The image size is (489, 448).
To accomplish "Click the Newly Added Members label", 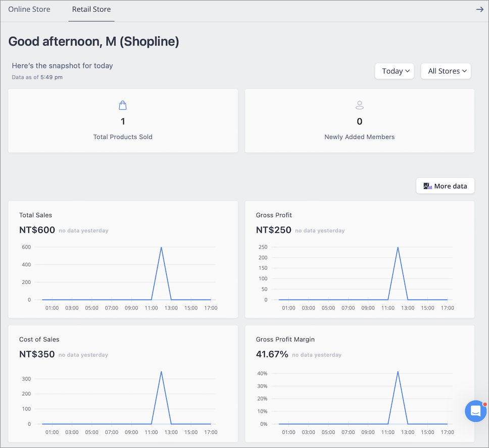I will (360, 137).
